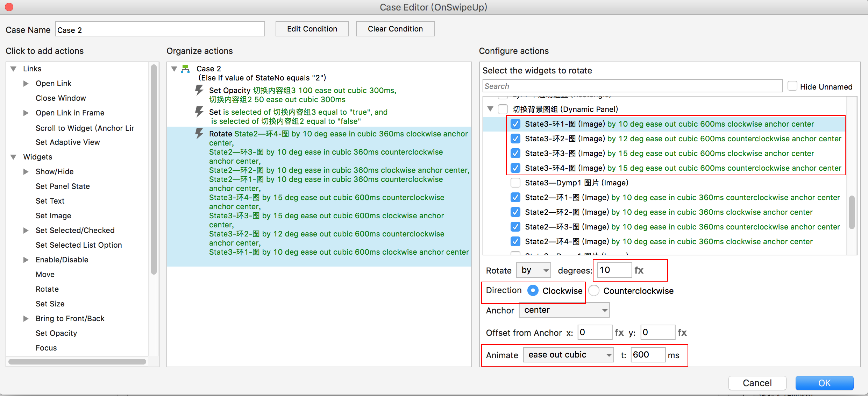This screenshot has height=396, width=868.
Task: Check the State3—Dymp1 图片 image checkbox
Action: pyautogui.click(x=515, y=183)
